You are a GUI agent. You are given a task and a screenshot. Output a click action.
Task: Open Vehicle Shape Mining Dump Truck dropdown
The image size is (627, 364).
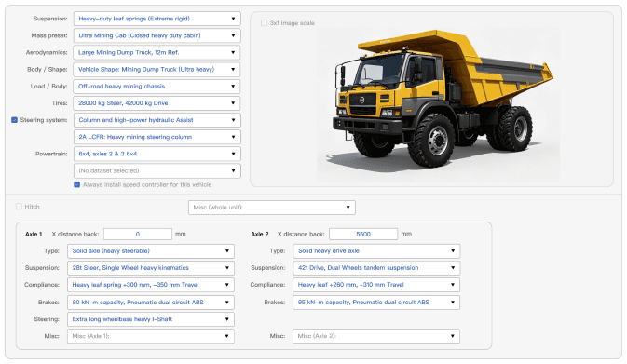click(x=157, y=70)
